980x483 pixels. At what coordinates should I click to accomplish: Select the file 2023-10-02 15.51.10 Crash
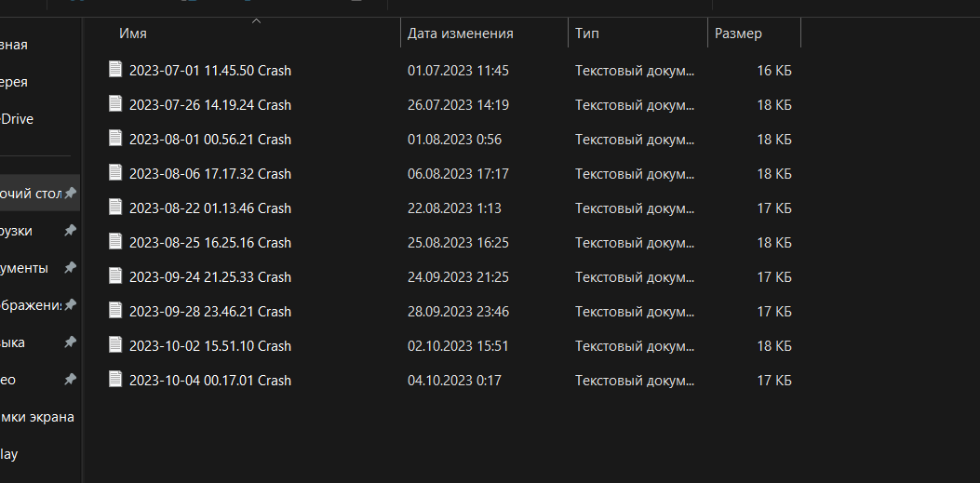tap(209, 346)
